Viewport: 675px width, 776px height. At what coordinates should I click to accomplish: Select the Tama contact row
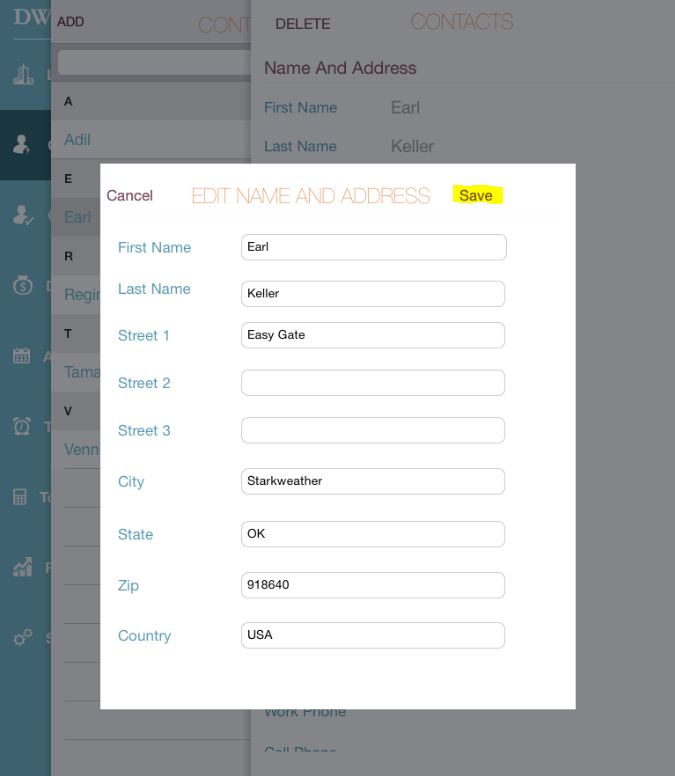pos(76,372)
